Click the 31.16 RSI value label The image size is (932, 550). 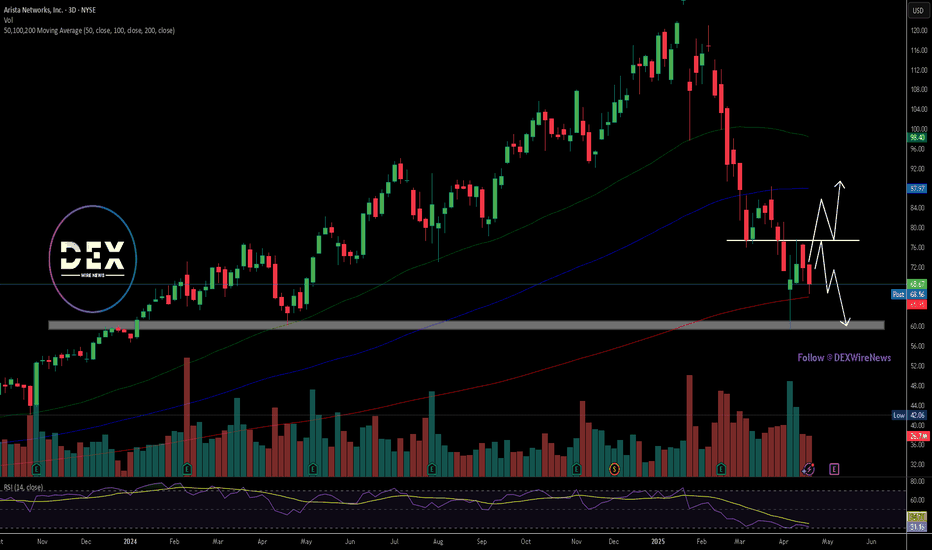917,527
